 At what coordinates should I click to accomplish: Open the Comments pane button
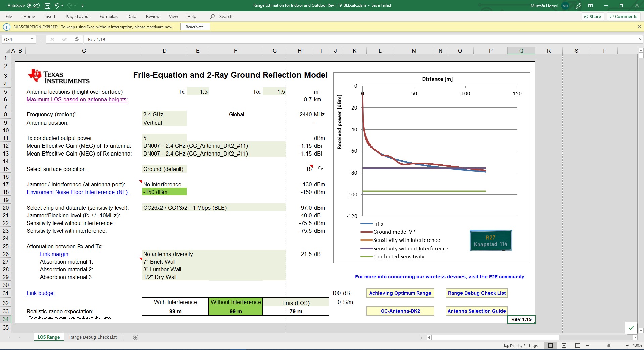coord(624,16)
